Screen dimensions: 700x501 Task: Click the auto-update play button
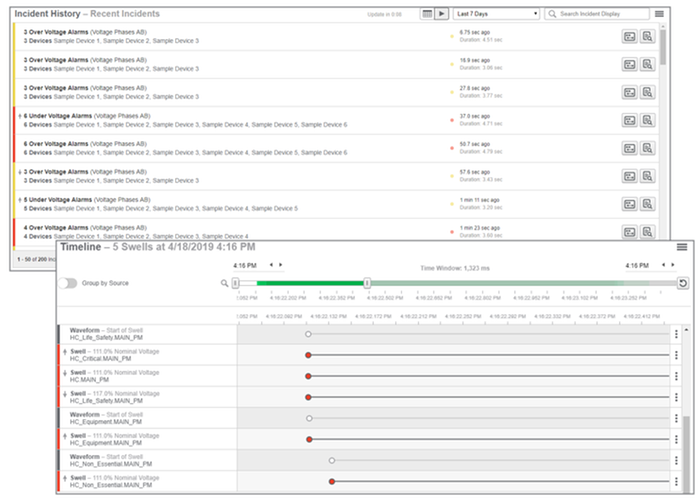coord(442,14)
